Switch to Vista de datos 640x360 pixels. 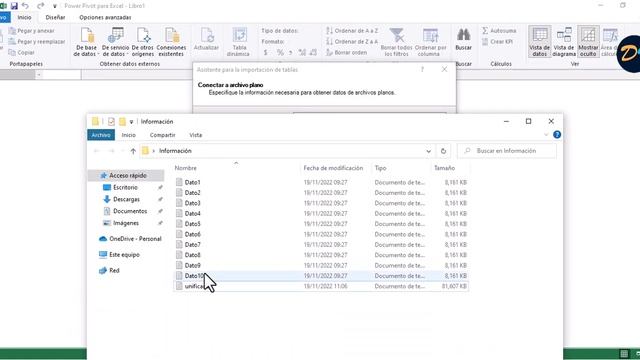(x=540, y=41)
